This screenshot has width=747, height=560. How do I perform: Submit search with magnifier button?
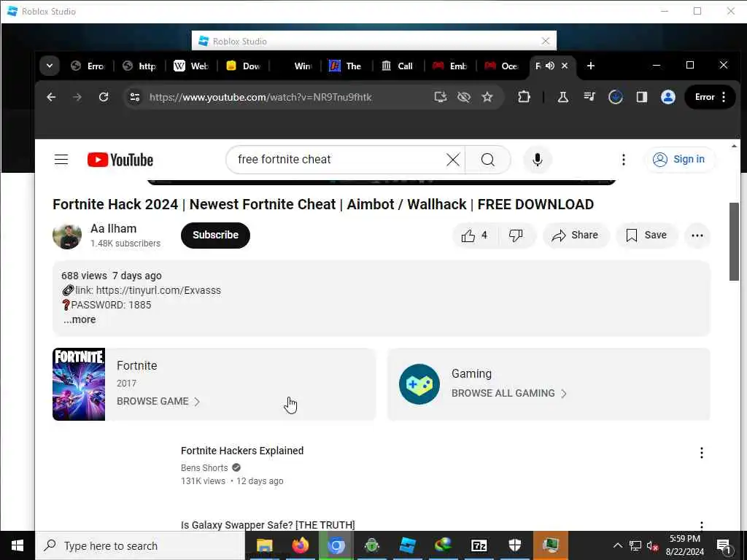pyautogui.click(x=488, y=160)
